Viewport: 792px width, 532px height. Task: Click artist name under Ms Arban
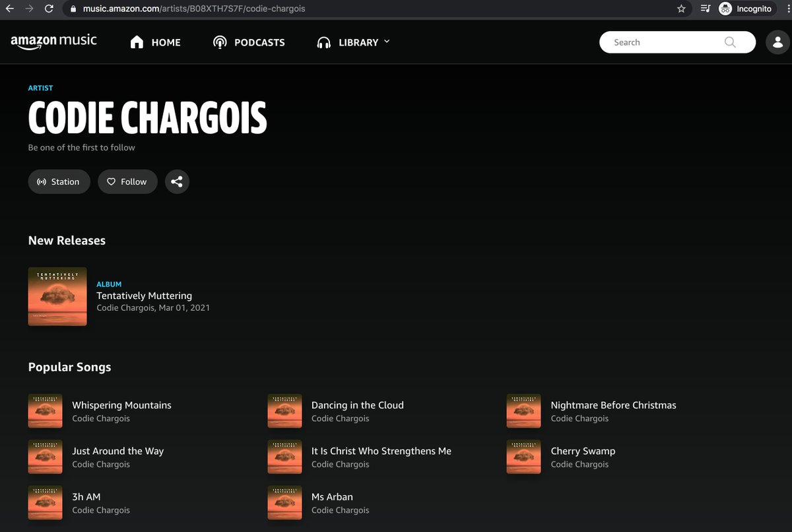pos(341,510)
